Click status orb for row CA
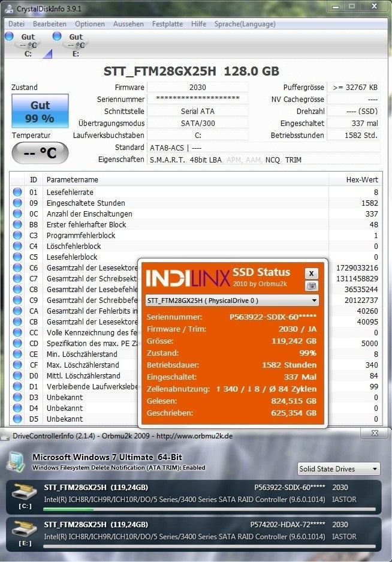 (17, 311)
